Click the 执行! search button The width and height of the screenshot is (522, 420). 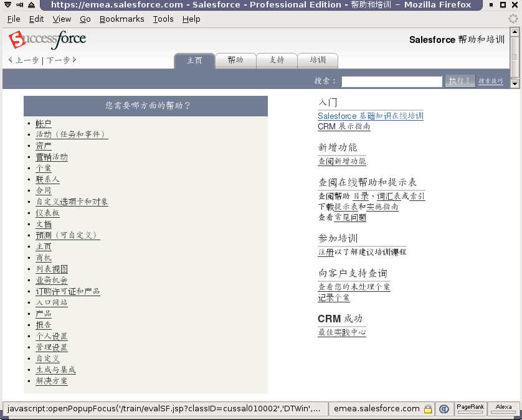(x=460, y=81)
